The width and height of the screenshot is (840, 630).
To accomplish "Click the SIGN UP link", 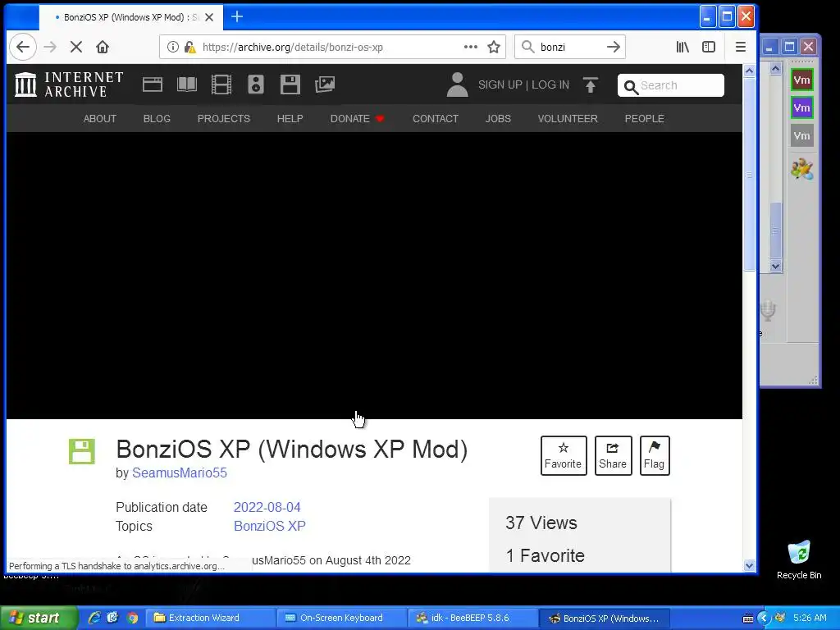I will (500, 84).
